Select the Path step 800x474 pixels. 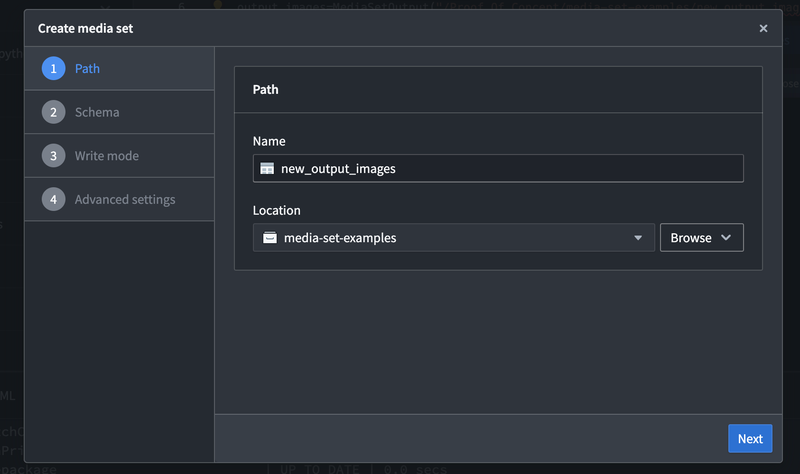pos(119,68)
